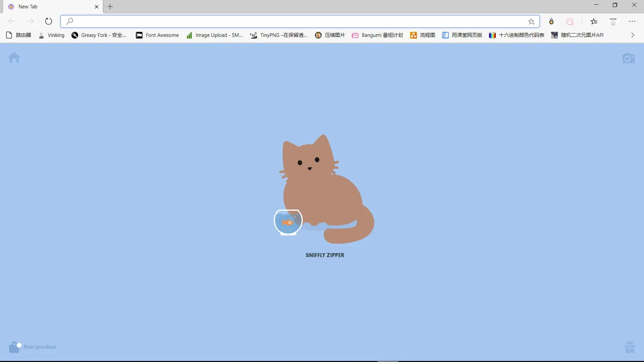This screenshot has height=362, width=644.
Task: Click the camera snapshot icon
Action: click(628, 58)
